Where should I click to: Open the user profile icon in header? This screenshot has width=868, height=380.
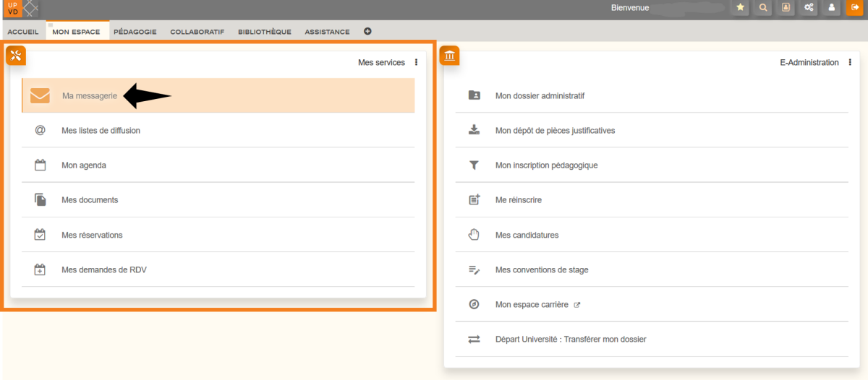(x=833, y=8)
